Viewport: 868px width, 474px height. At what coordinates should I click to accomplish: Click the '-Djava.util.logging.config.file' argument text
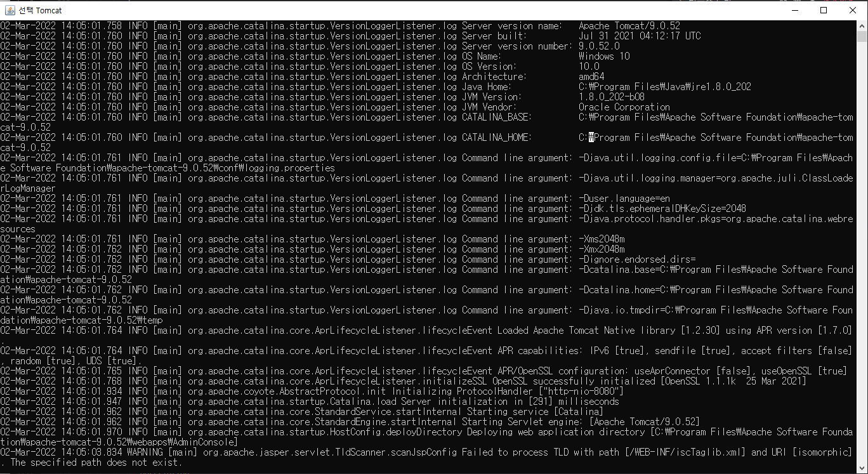pos(657,158)
